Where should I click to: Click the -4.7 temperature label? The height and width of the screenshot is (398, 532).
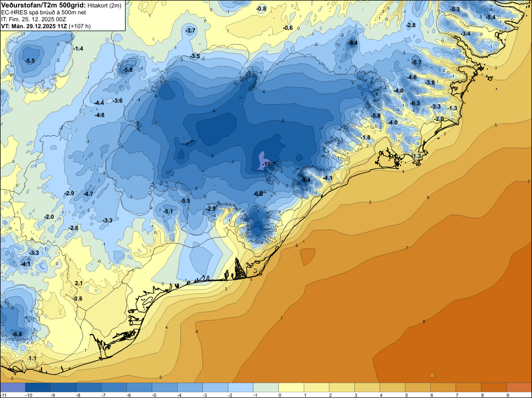click(x=88, y=194)
